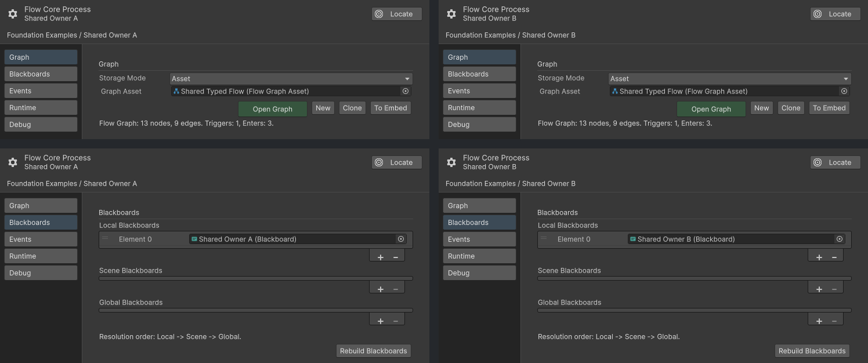Click 'Element 0' label in Shared Owner B list
The height and width of the screenshot is (363, 868).
(574, 239)
